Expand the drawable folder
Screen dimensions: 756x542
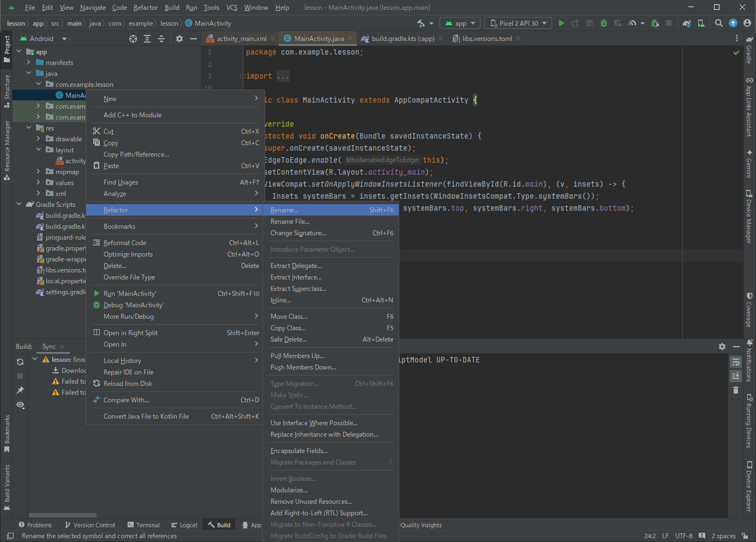(38, 139)
